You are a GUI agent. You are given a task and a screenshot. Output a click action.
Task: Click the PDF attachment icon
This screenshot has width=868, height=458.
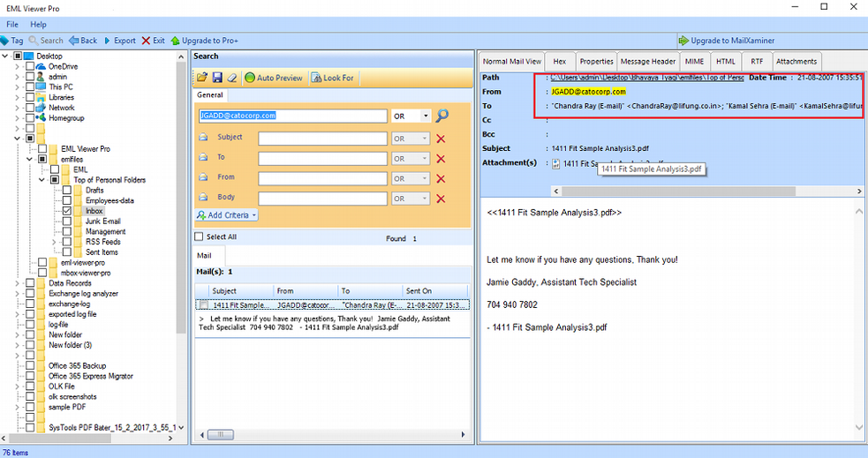coord(555,164)
